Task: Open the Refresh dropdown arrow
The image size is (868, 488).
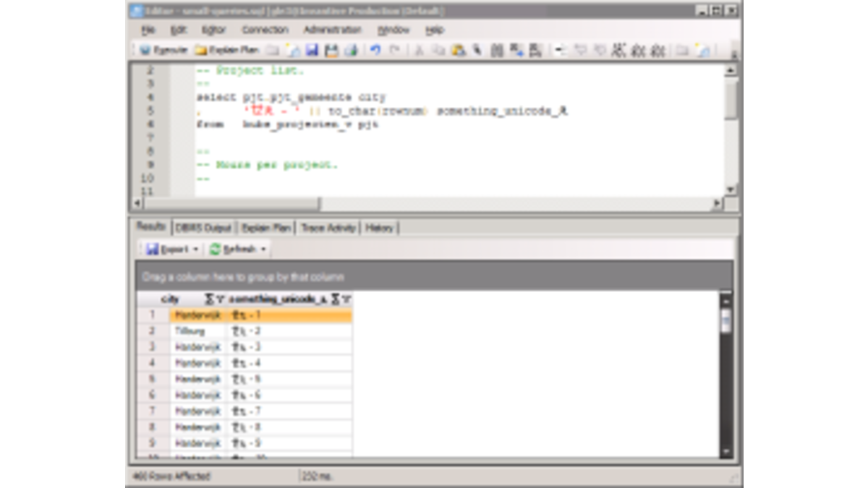Action: click(263, 249)
